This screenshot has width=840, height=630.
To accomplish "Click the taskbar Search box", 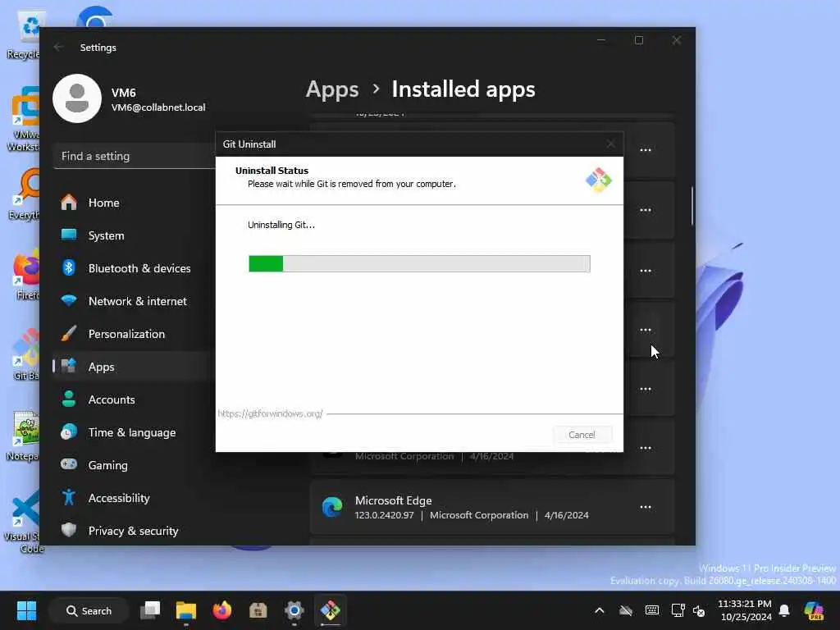I will pos(89,610).
